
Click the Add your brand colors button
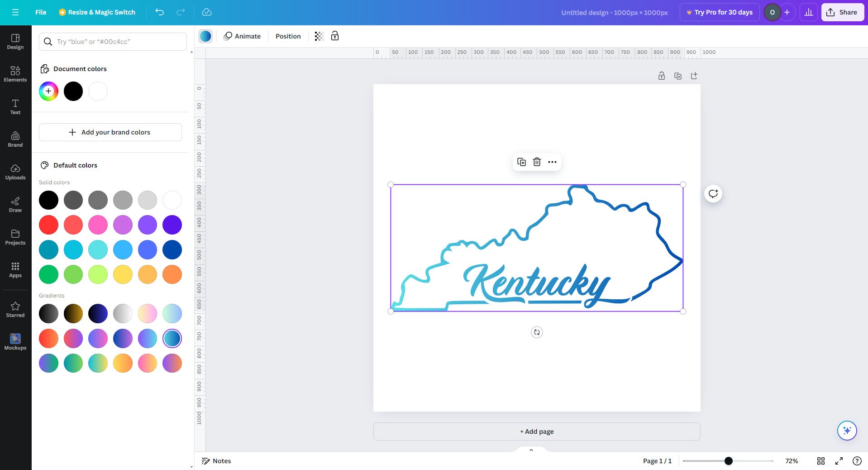(x=110, y=132)
